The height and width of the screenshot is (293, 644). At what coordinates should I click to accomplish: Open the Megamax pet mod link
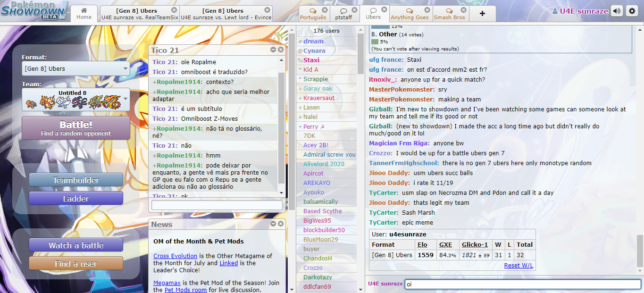(x=167, y=283)
